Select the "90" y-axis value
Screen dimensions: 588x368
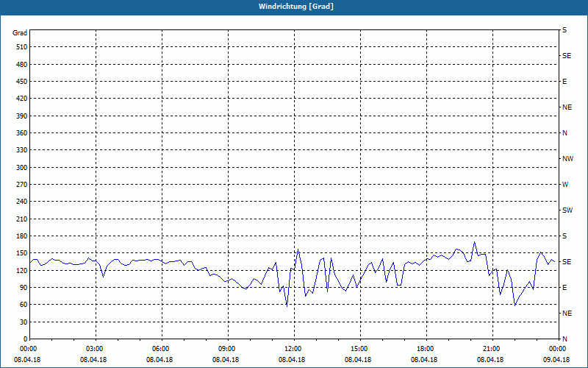point(24,288)
